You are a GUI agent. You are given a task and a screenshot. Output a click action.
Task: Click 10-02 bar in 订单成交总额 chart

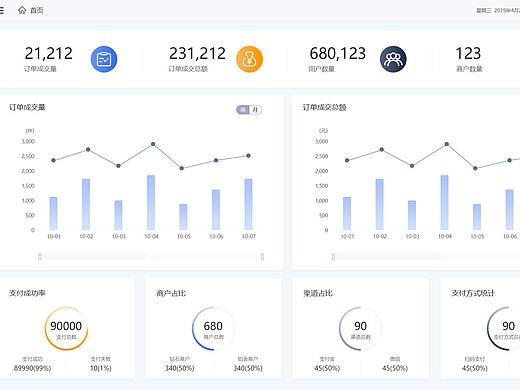(380, 204)
